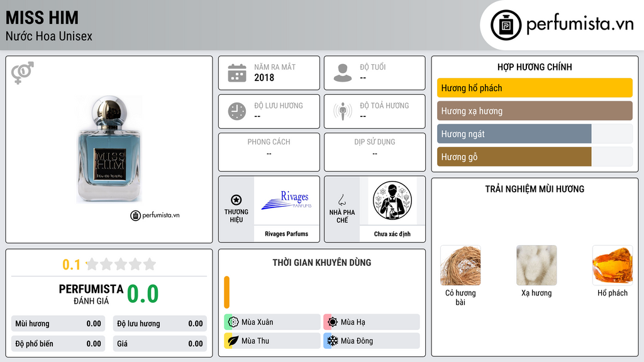Click the perfumista.vn bottle logo icon
644x362 pixels.
pos(506,25)
